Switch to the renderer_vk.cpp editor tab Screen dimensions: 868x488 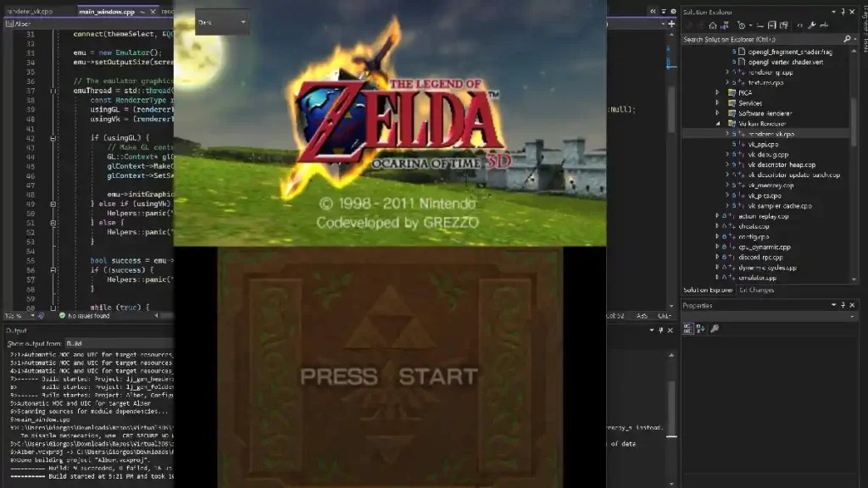pyautogui.click(x=31, y=12)
